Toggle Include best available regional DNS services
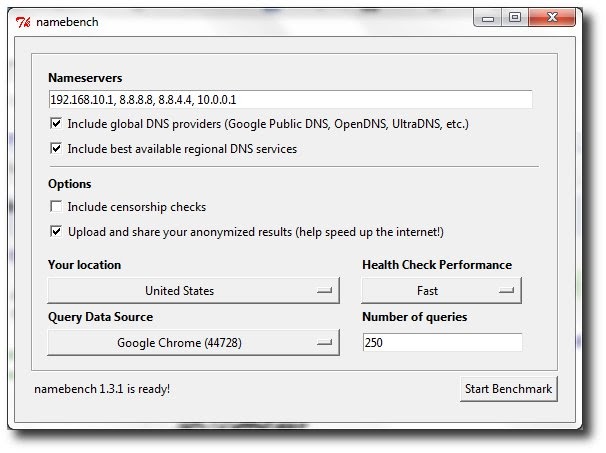Screen dimensions: 606x453 point(56,148)
